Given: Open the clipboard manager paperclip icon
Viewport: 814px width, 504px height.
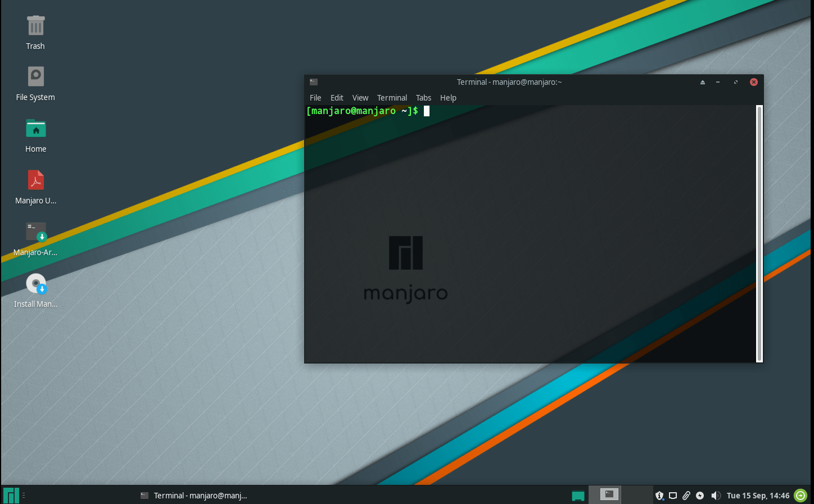Looking at the screenshot, I should pos(686,496).
